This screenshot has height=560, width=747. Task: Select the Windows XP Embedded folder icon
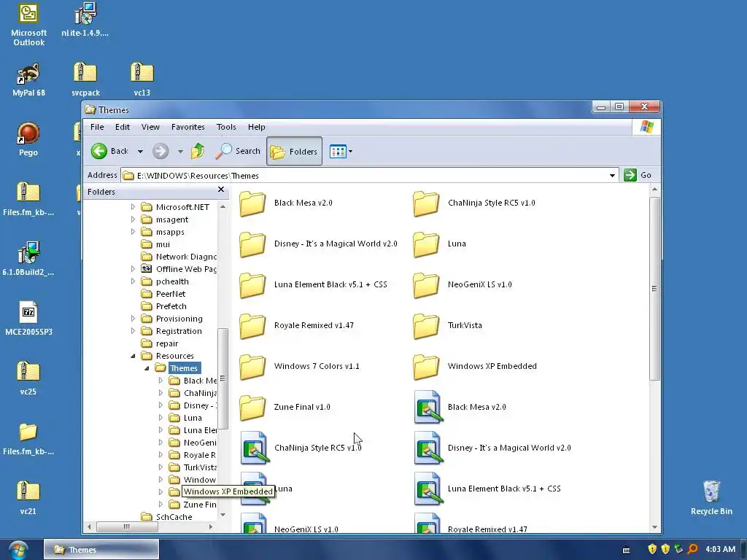tap(426, 367)
